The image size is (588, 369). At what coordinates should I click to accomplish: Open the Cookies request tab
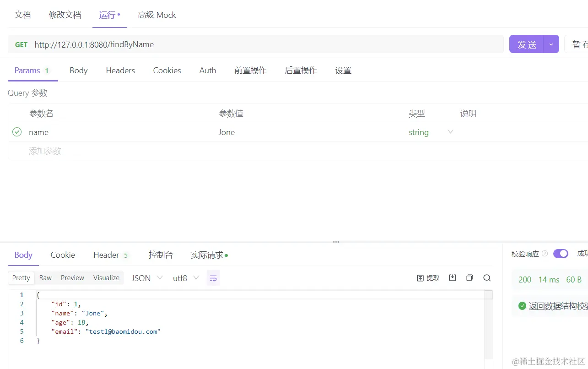167,71
